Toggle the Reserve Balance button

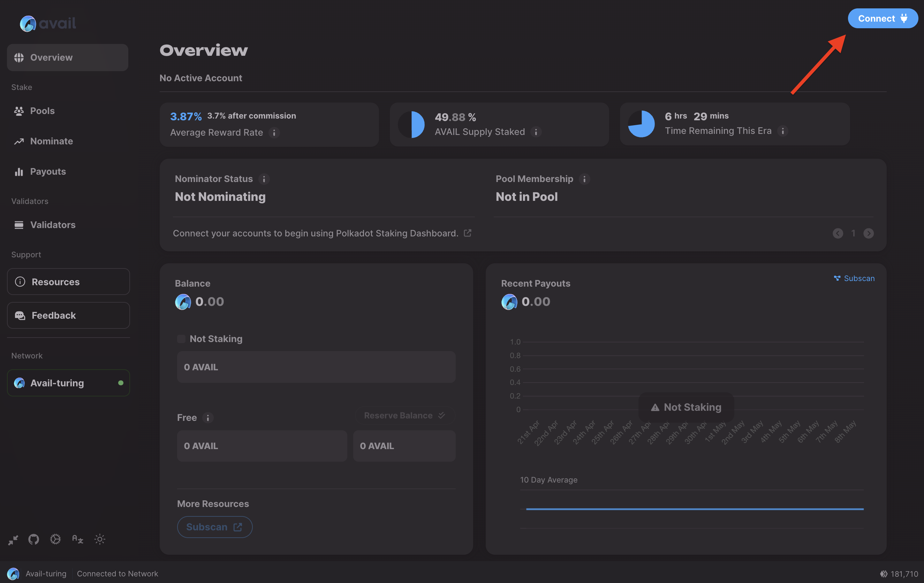404,416
